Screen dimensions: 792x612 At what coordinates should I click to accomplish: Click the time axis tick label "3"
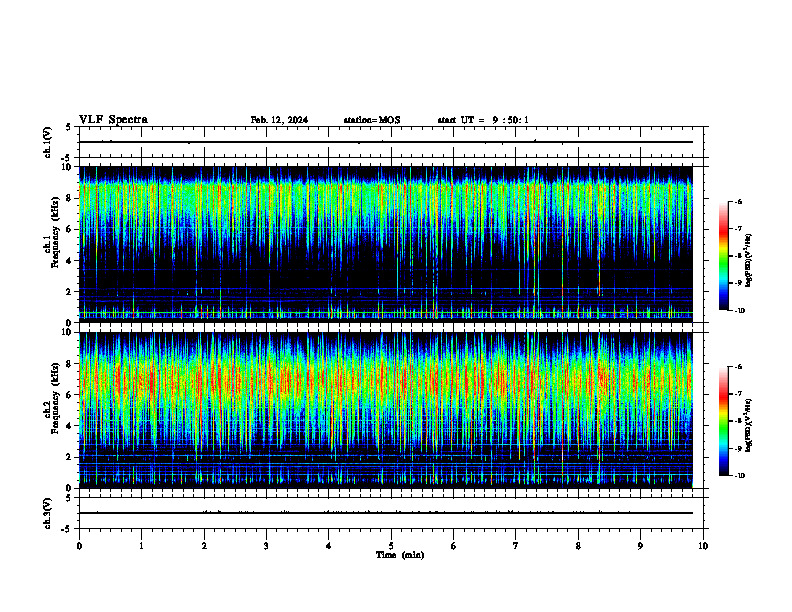[266, 546]
